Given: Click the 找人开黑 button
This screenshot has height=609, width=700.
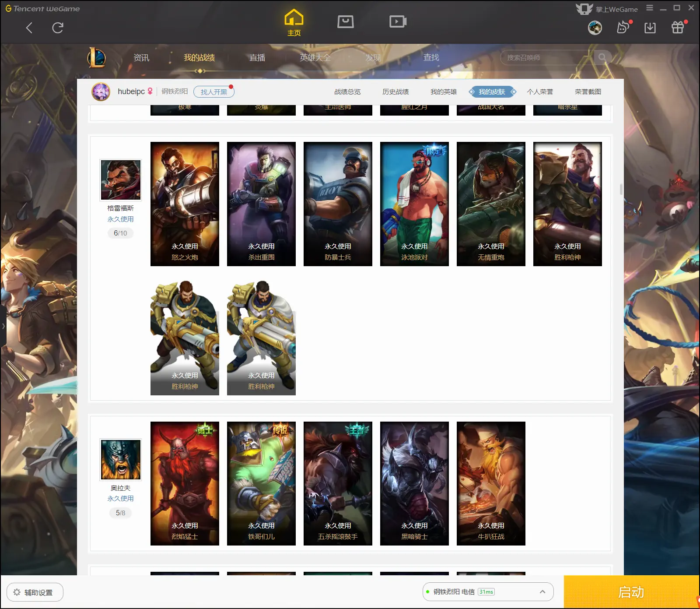Looking at the screenshot, I should point(214,92).
